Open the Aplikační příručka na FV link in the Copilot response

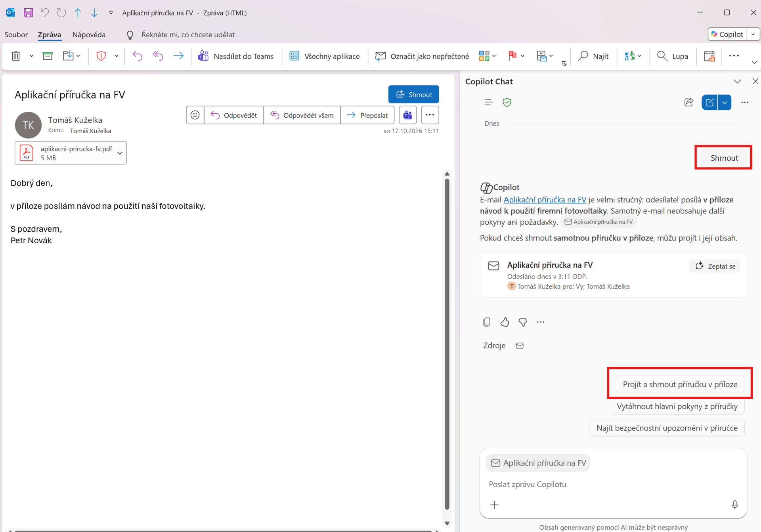tap(545, 200)
